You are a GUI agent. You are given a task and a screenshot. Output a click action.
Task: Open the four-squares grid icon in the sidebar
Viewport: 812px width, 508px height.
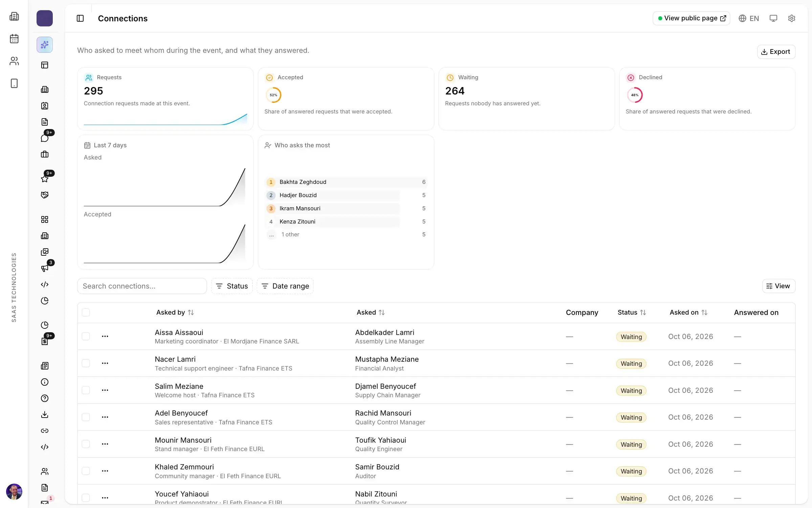tap(45, 219)
